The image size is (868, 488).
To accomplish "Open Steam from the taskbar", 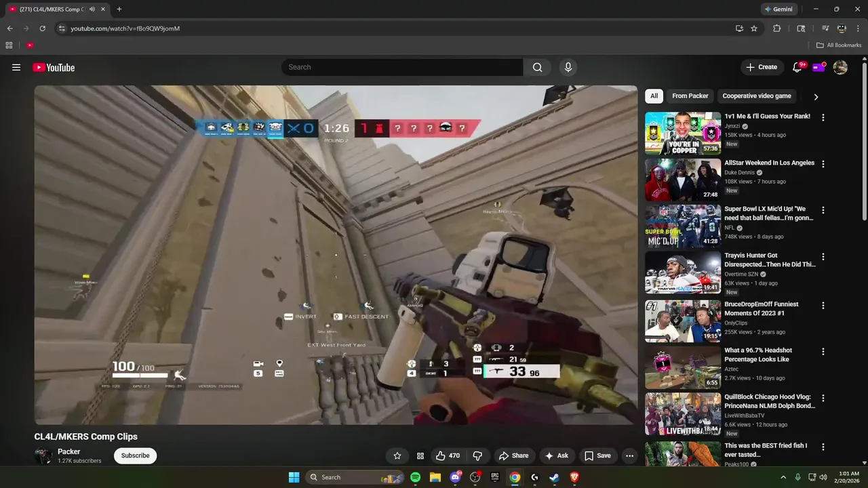I will 554,477.
